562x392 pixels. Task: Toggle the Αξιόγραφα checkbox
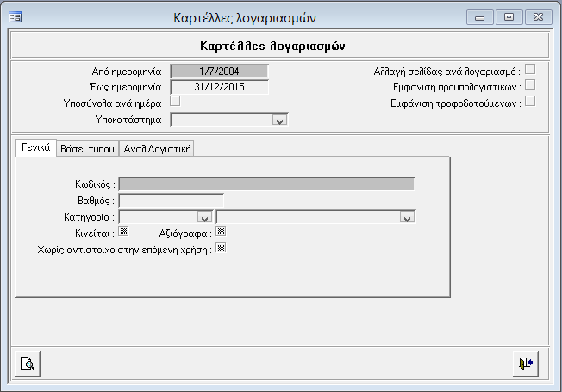click(221, 231)
